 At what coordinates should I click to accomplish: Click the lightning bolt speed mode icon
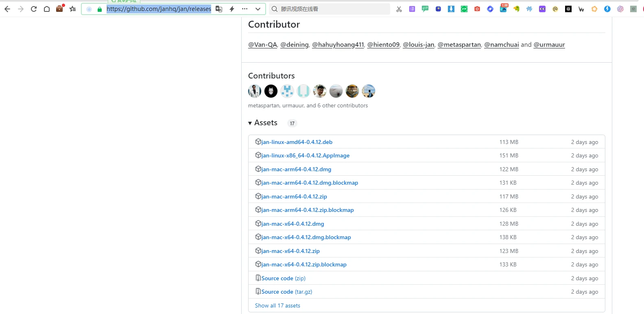(232, 9)
